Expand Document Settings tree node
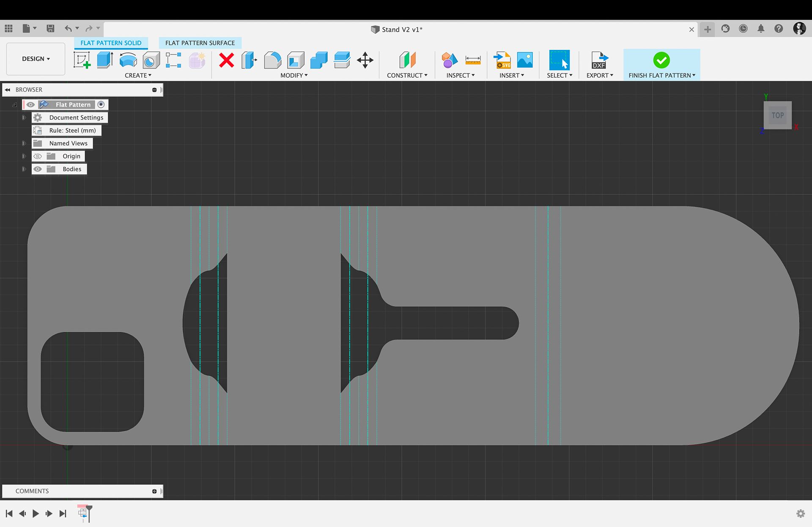 (x=24, y=117)
